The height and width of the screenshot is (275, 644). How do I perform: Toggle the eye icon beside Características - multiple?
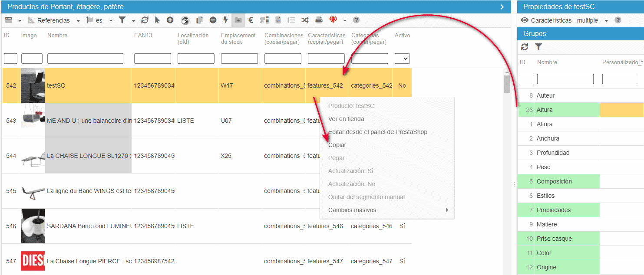[x=525, y=20]
